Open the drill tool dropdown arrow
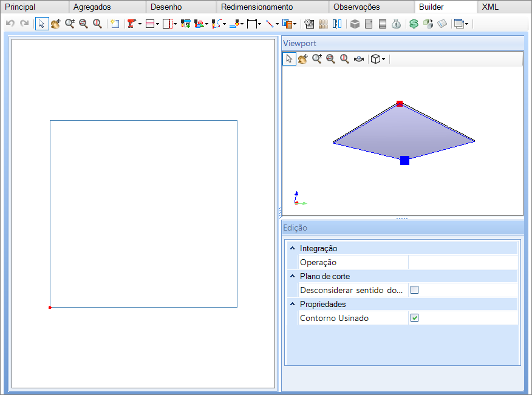The width and height of the screenshot is (532, 395). 140,24
